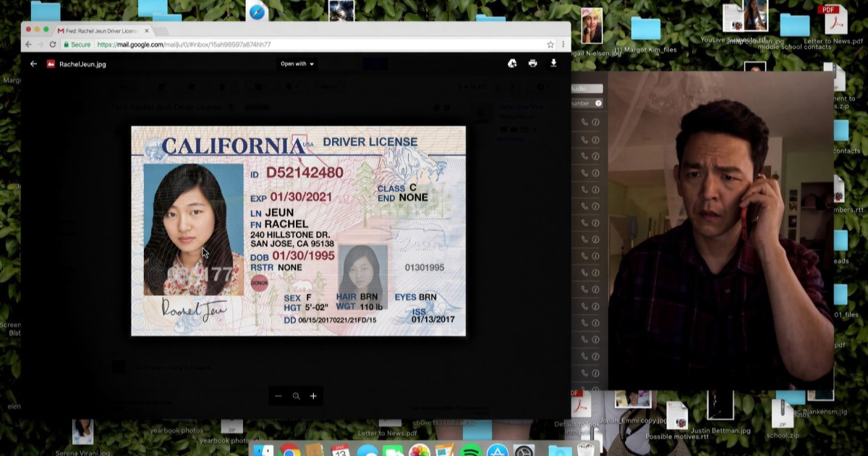Image resolution: width=868 pixels, height=456 pixels.
Task: Open Trash in the Dock
Action: pos(587,451)
